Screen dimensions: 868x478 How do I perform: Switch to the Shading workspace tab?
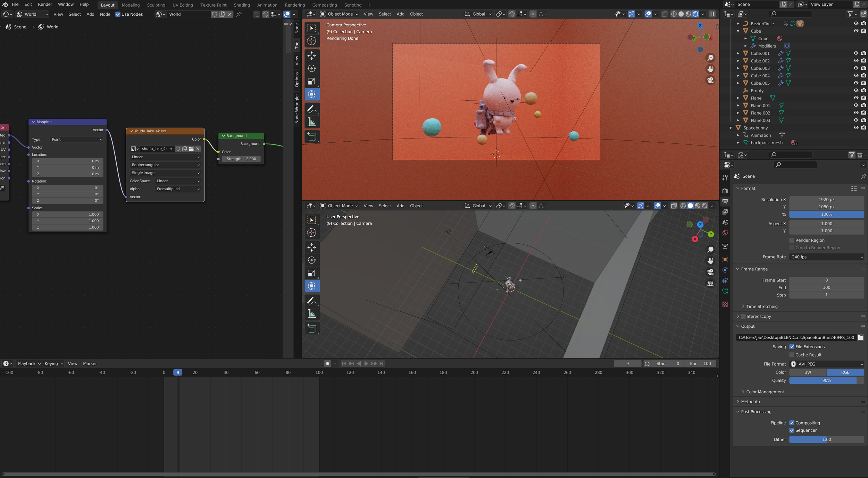point(242,5)
